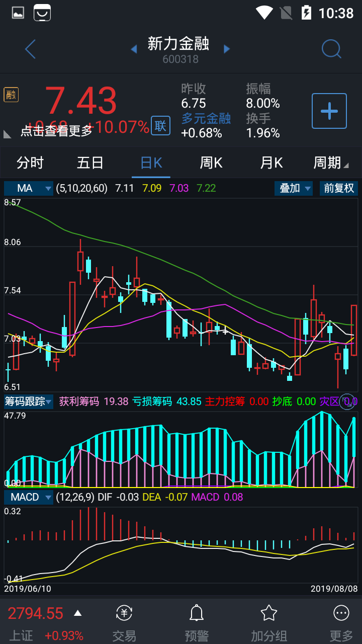Screen dimensions: 362x644
Task: Tap the current price 7.43
Action: click(x=81, y=101)
